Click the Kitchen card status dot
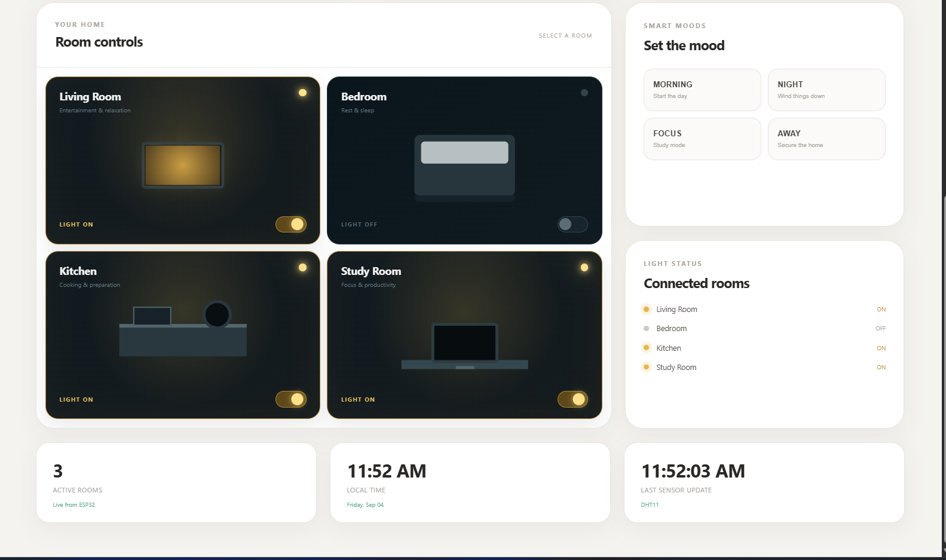 pyautogui.click(x=302, y=267)
